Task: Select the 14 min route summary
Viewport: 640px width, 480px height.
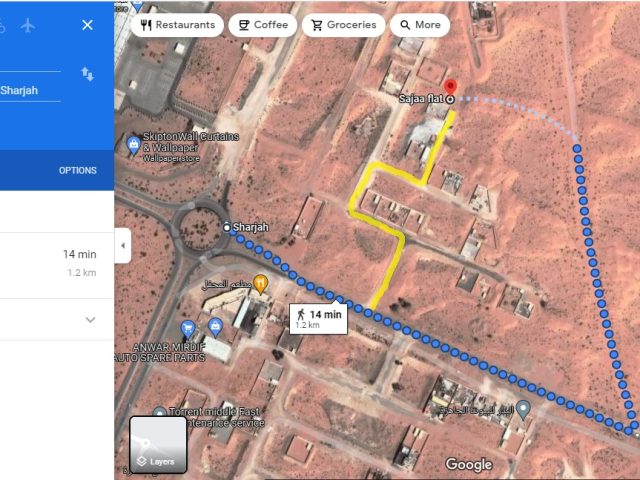Action: 57,265
